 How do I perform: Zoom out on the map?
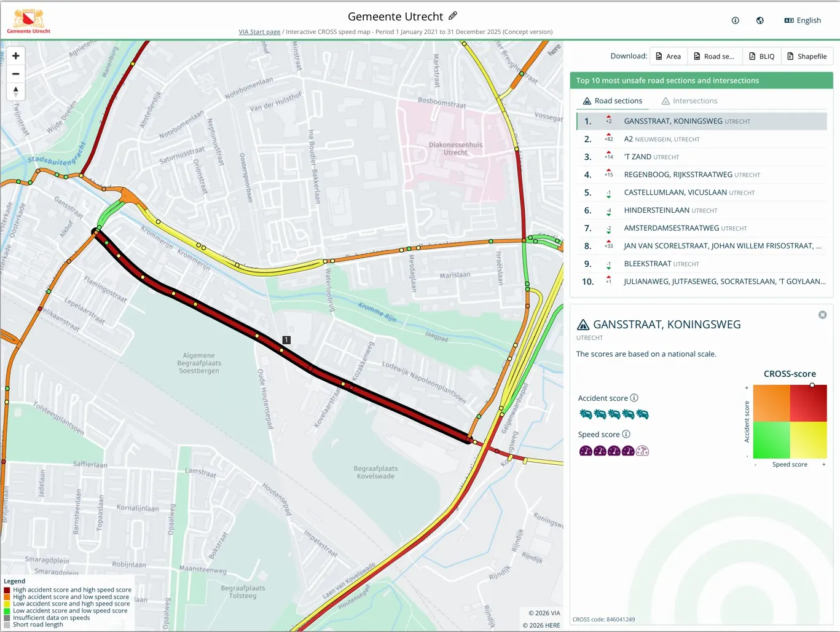click(x=16, y=74)
